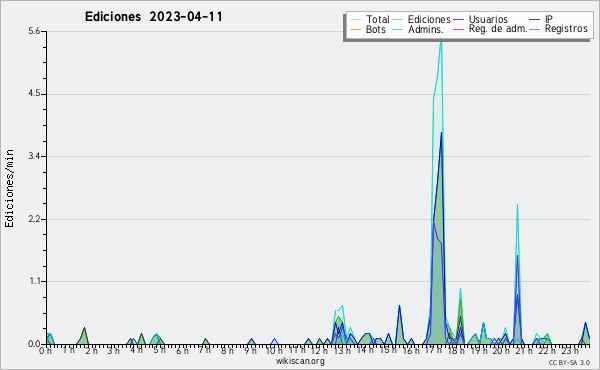Click the 1.1 y-axis value

click(34, 281)
